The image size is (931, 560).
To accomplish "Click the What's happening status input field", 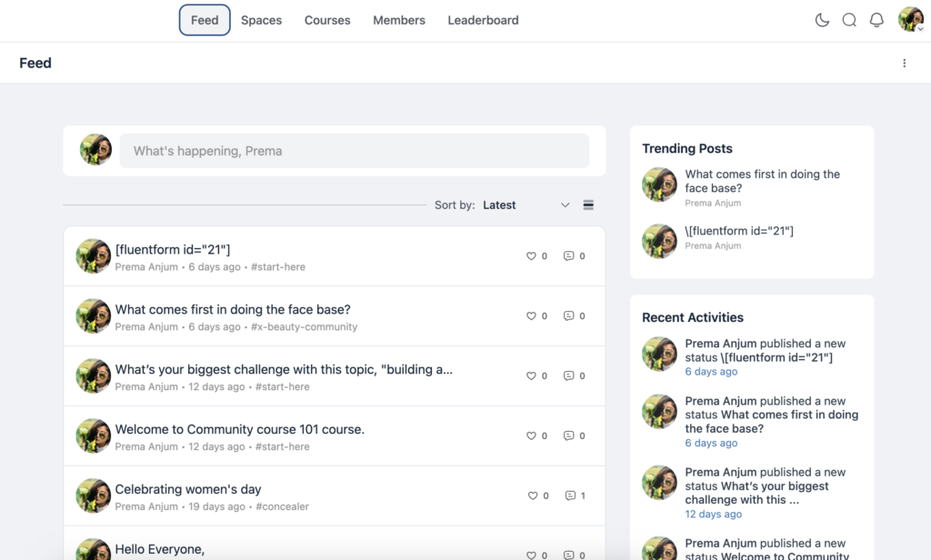I will click(355, 149).
